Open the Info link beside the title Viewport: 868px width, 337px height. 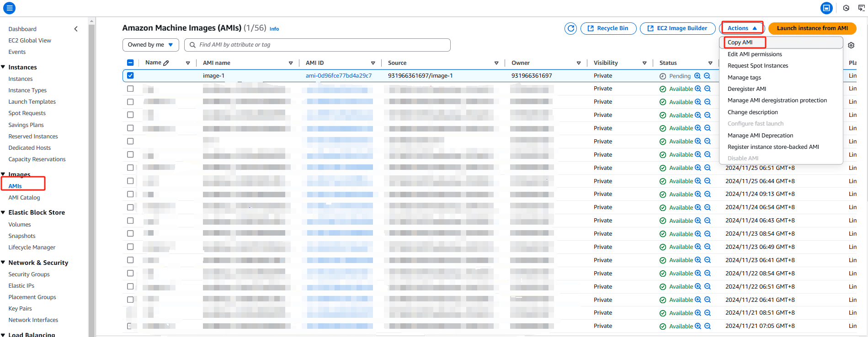tap(274, 29)
